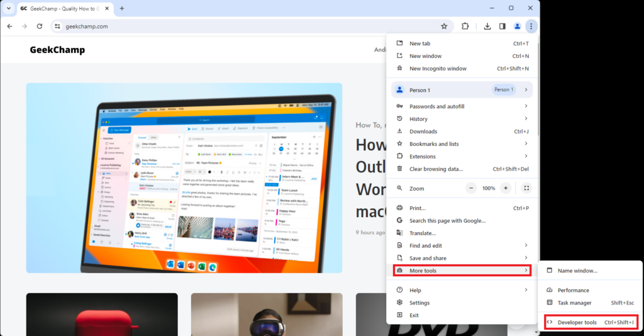Click the bookmark star icon in address bar

[x=444, y=26]
